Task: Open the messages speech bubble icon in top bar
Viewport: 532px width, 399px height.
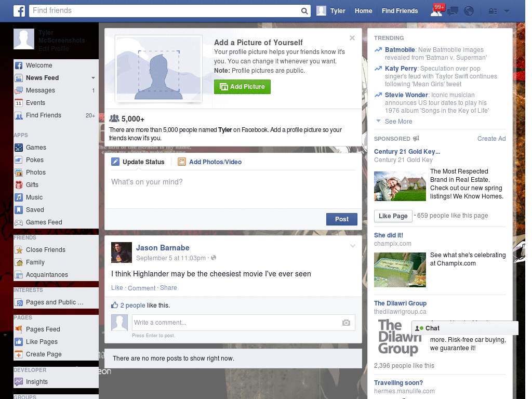Action: pos(453,11)
